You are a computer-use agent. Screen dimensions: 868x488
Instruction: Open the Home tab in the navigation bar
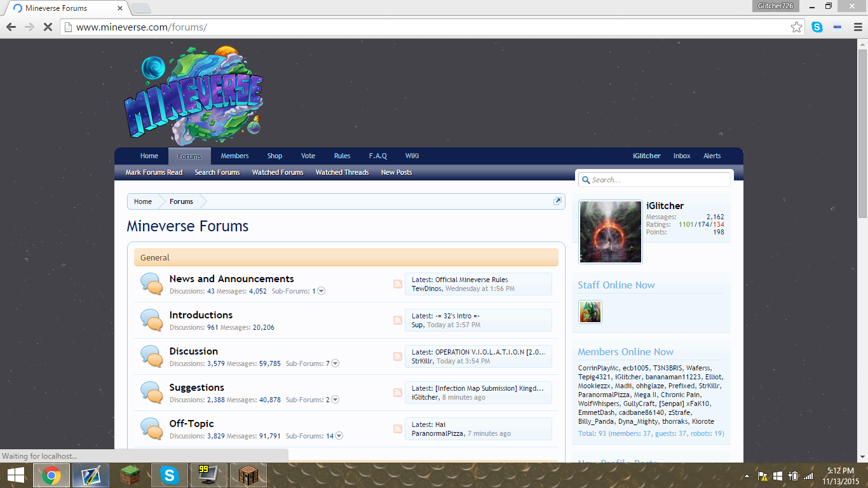pyautogui.click(x=149, y=156)
